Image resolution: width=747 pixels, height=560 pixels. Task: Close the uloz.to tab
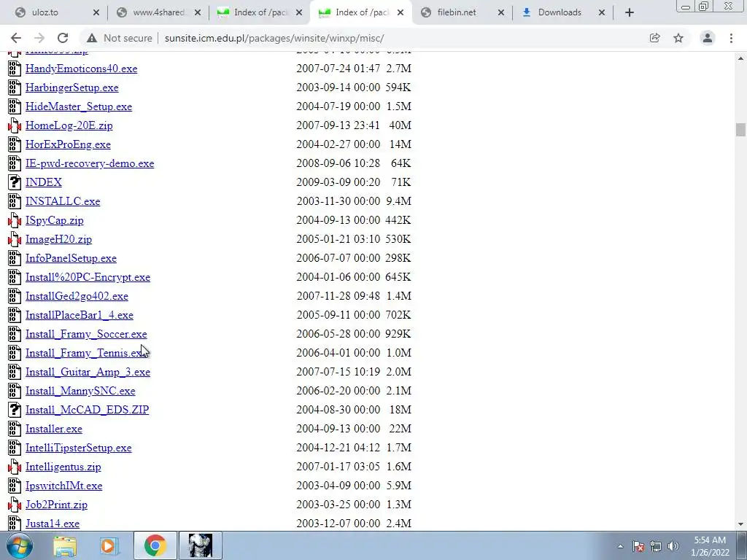tap(96, 13)
